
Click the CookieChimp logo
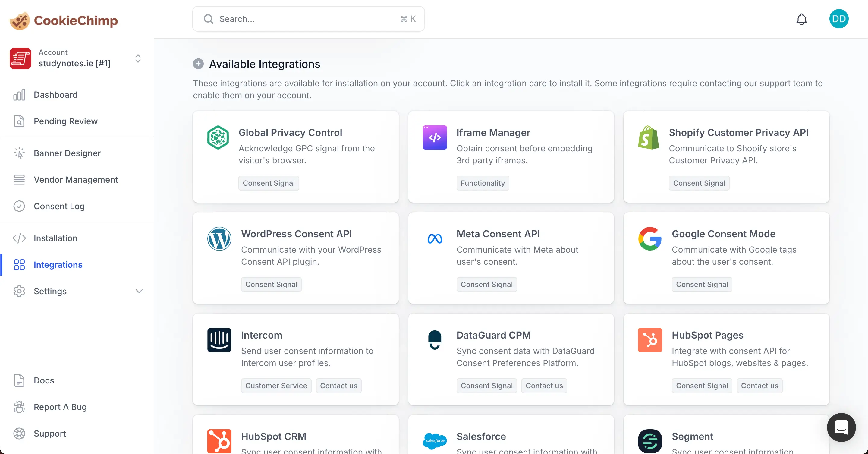click(x=64, y=20)
